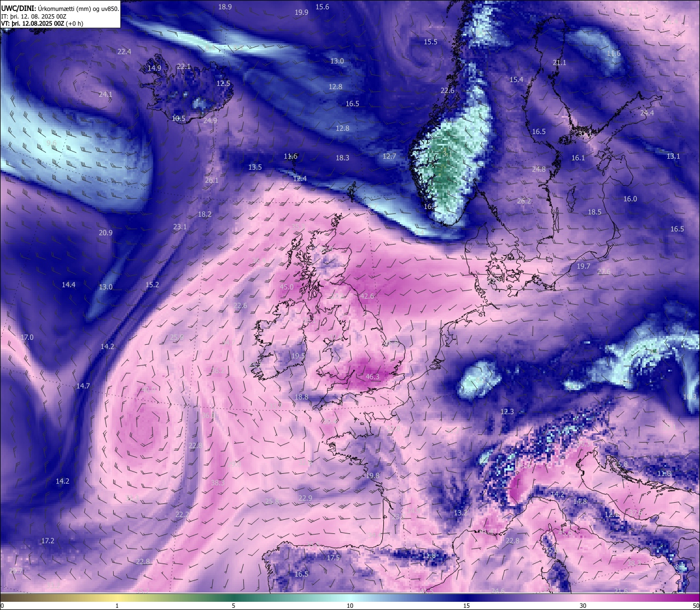Image resolution: width=700 pixels, height=610 pixels.
Task: Click the 14.9 value over western Iceland
Action: 154,68
